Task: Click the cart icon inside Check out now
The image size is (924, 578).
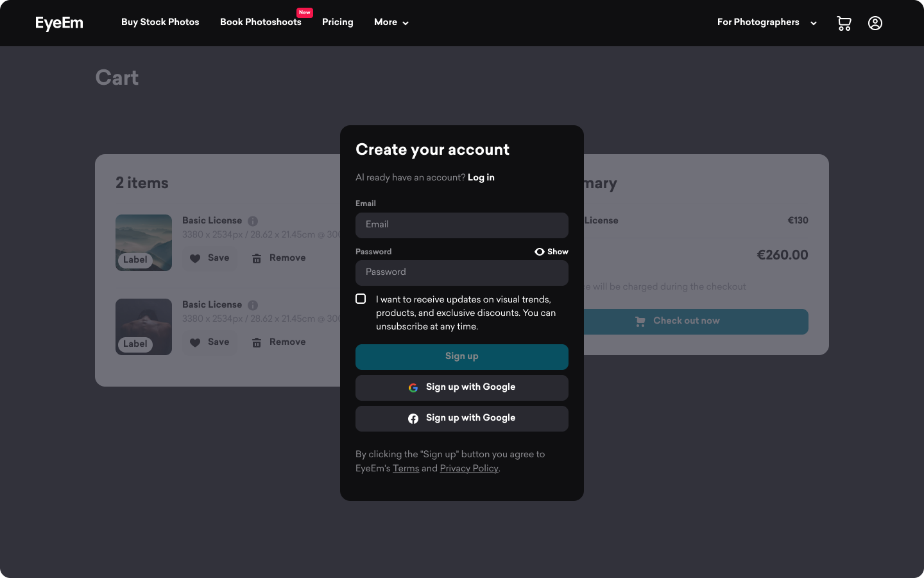Action: click(640, 321)
